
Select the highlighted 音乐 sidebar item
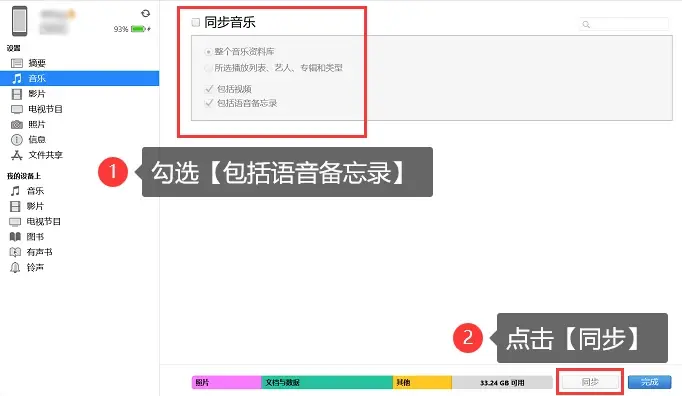pyautogui.click(x=80, y=78)
